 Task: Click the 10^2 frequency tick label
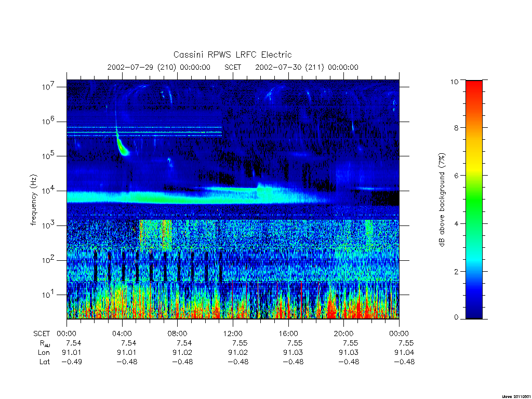[x=49, y=260]
